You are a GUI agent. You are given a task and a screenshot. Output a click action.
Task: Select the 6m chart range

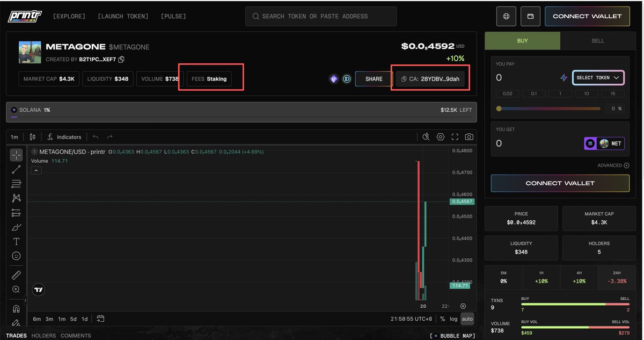[36, 319]
